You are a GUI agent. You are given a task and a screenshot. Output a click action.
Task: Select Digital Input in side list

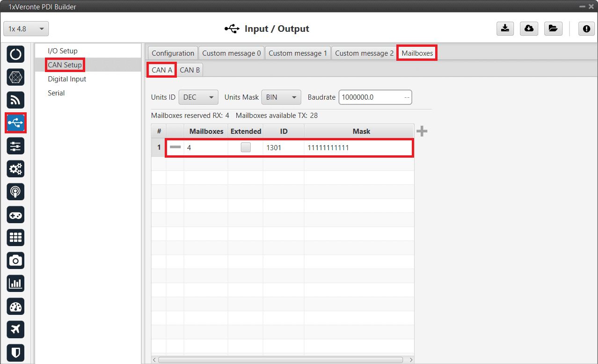(x=67, y=79)
